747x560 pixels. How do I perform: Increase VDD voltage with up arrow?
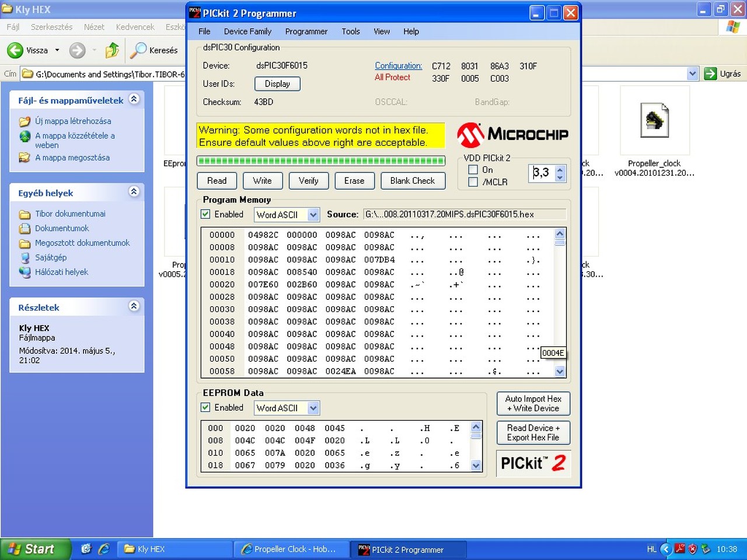click(x=560, y=169)
